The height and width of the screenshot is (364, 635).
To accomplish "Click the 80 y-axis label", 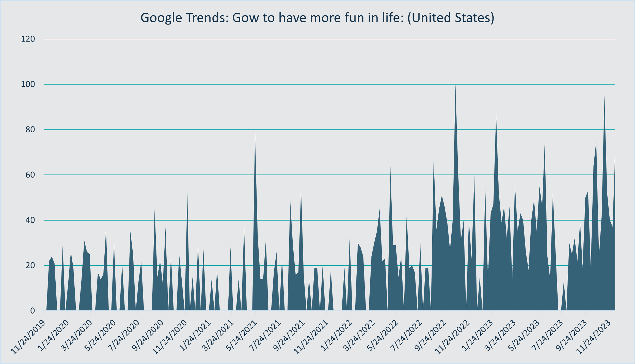I will [x=30, y=130].
